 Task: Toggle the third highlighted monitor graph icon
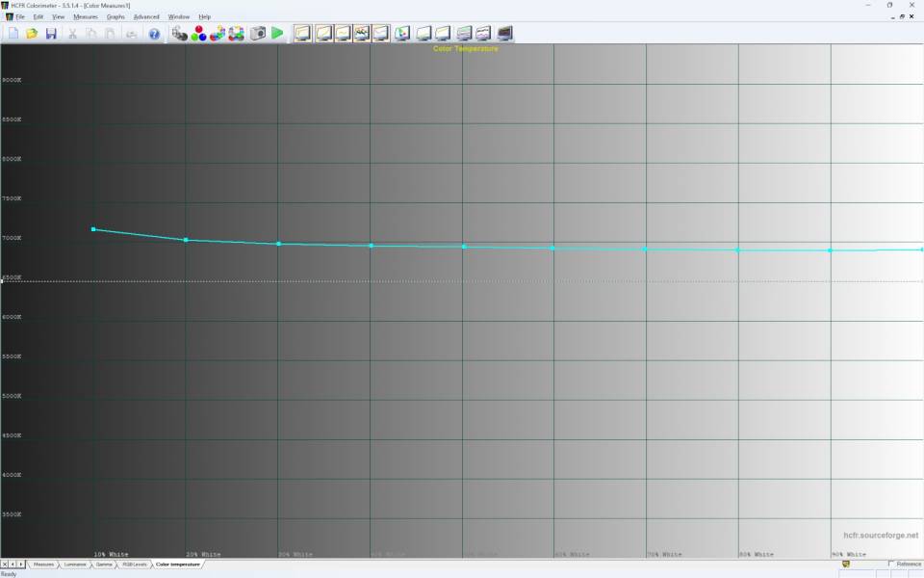(x=343, y=33)
